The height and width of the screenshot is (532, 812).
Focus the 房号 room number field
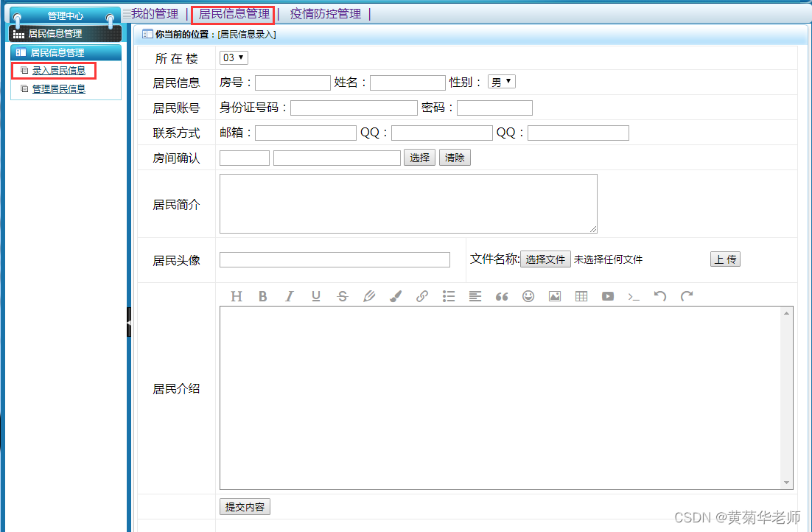pos(293,83)
